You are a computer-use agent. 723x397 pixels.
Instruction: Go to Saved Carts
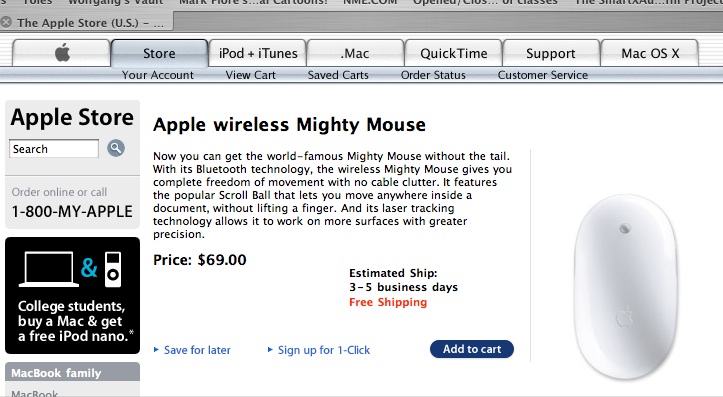click(x=338, y=75)
